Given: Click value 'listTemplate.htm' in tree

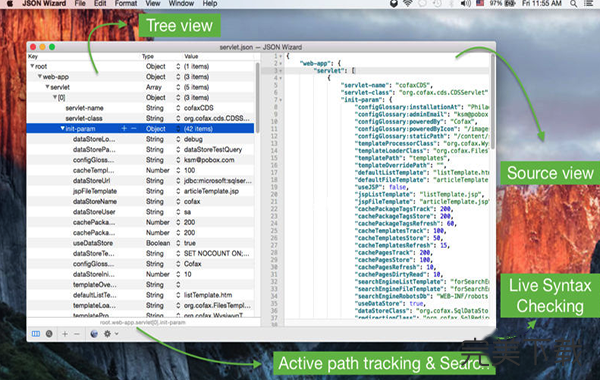Looking at the screenshot, I should tap(208, 295).
